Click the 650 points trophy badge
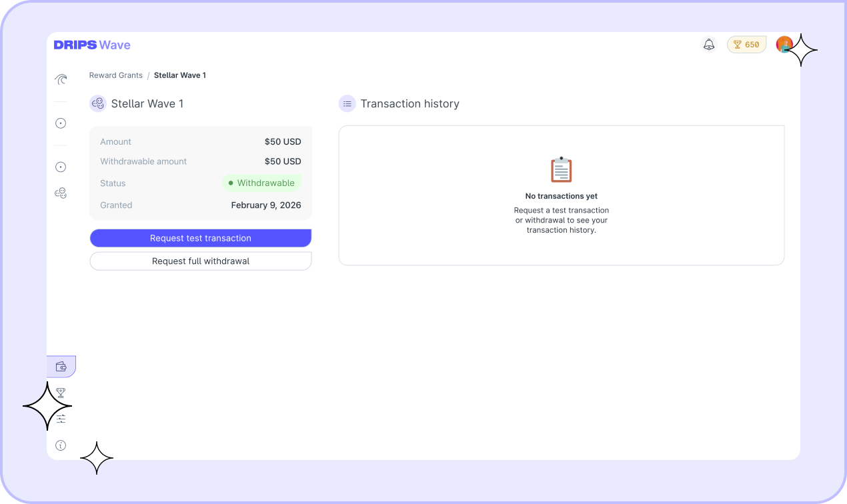The image size is (847, 504). 746,45
